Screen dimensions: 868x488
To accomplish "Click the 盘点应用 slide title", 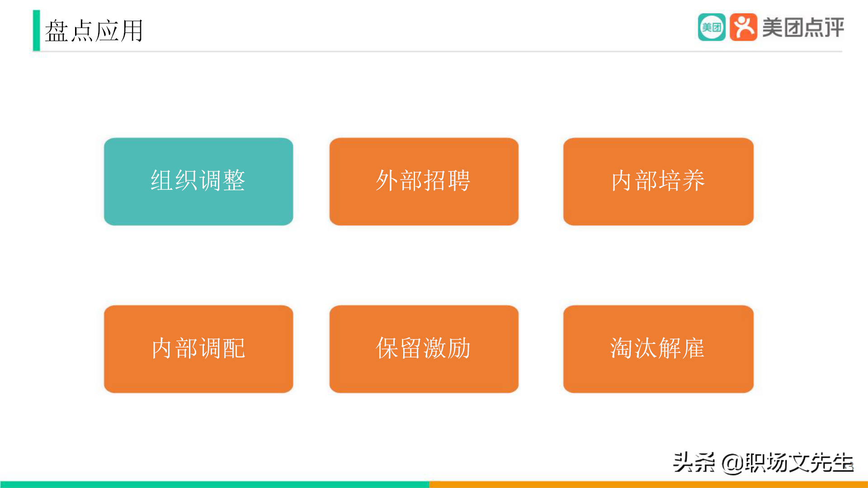I will coord(94,31).
